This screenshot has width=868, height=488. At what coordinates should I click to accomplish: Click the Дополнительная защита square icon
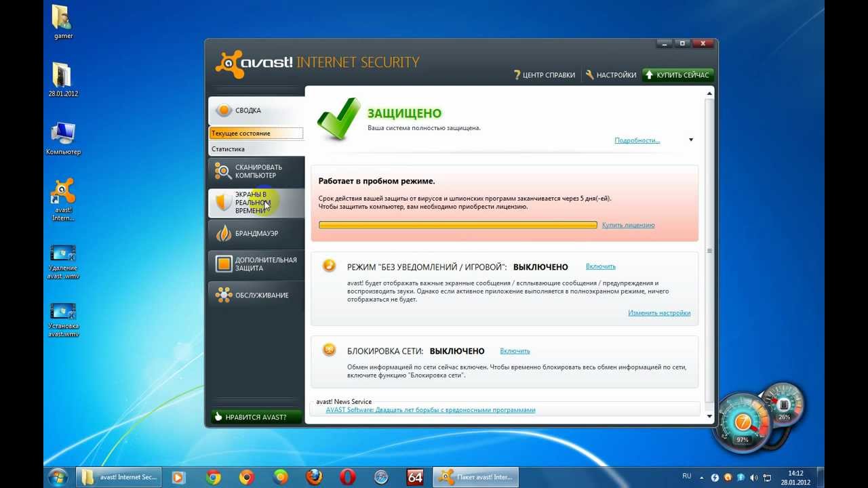223,264
